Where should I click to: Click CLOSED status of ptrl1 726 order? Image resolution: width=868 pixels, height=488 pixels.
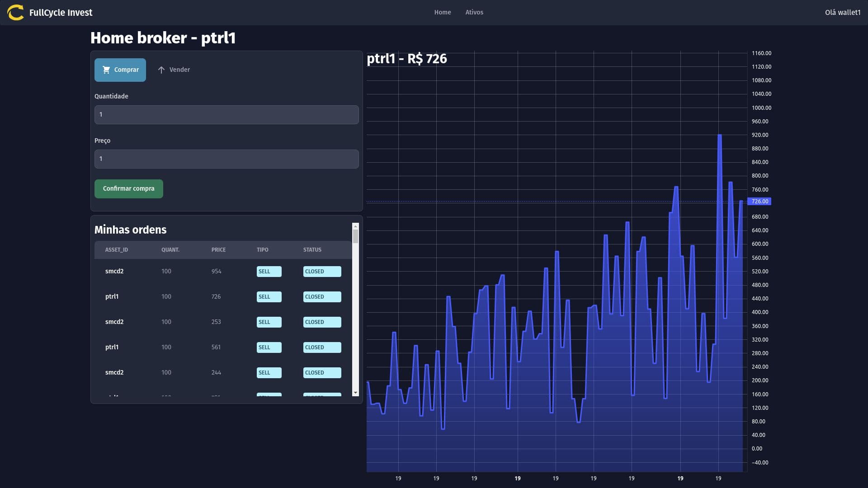[322, 297]
